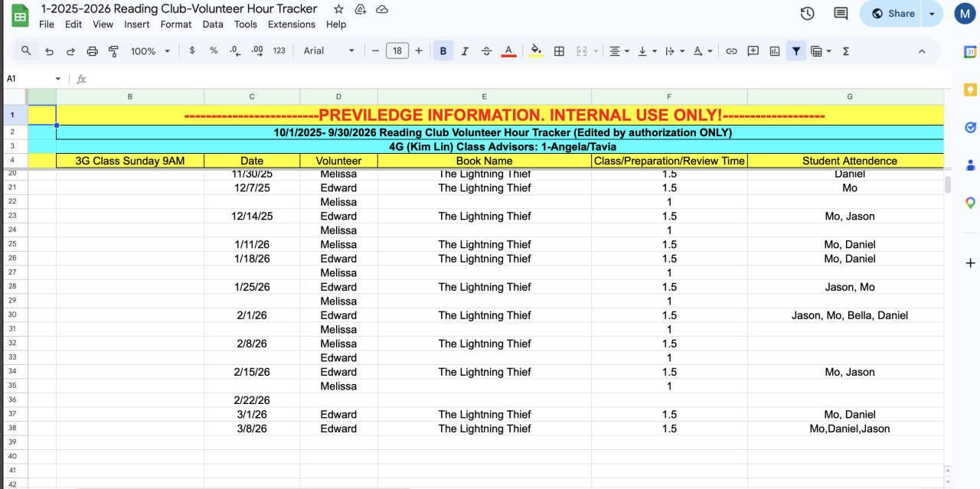
Task: Open the Arial font dropdown
Action: [329, 51]
